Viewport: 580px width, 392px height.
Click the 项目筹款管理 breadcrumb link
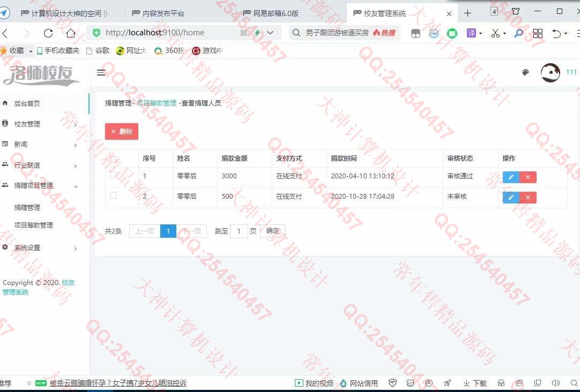point(157,103)
